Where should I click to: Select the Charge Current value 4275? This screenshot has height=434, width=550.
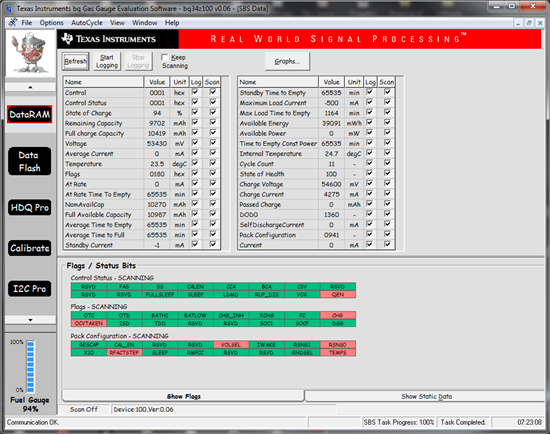click(331, 194)
